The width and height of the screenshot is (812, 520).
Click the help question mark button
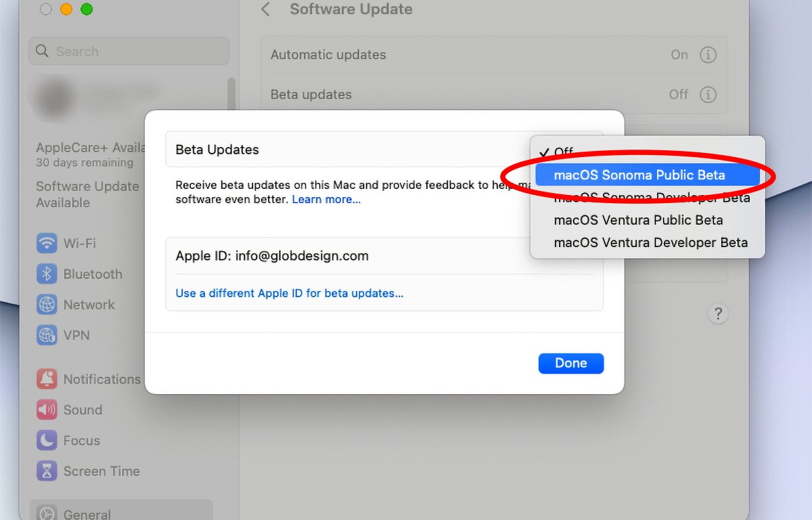coord(718,313)
